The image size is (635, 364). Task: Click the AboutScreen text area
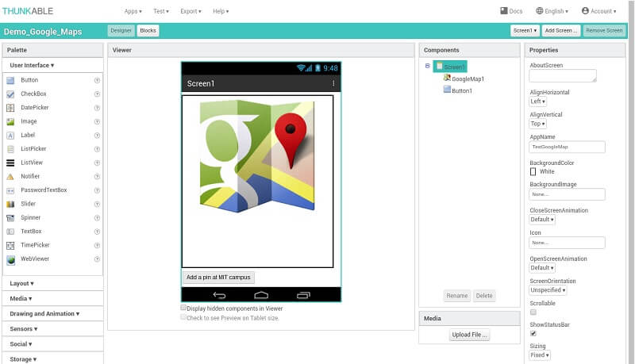[563, 75]
